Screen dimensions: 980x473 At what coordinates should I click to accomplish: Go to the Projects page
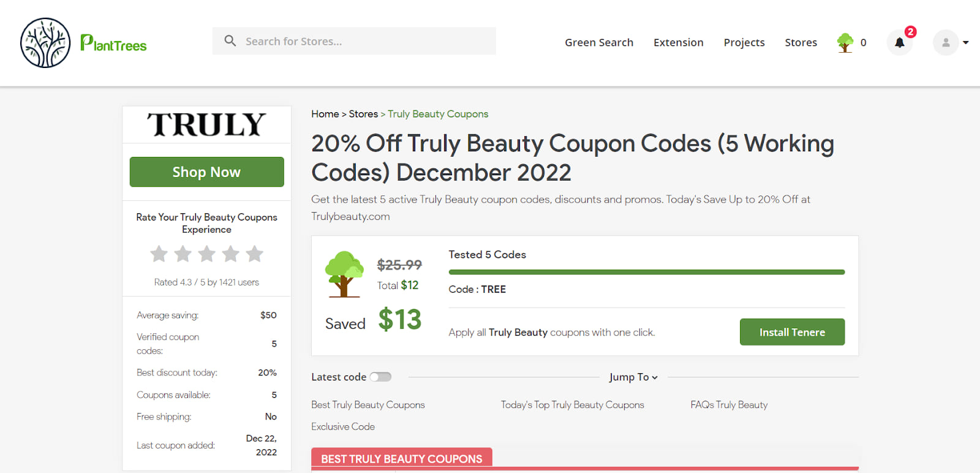pyautogui.click(x=744, y=42)
